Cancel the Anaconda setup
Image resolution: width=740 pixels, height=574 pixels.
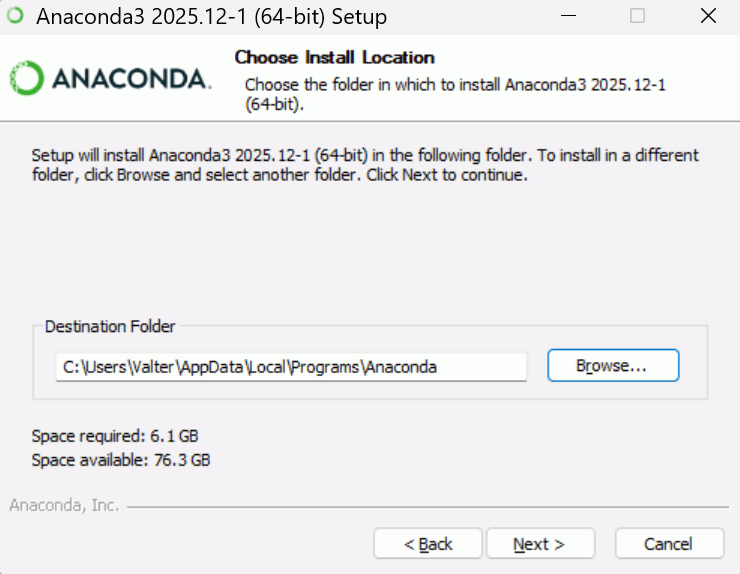click(669, 544)
